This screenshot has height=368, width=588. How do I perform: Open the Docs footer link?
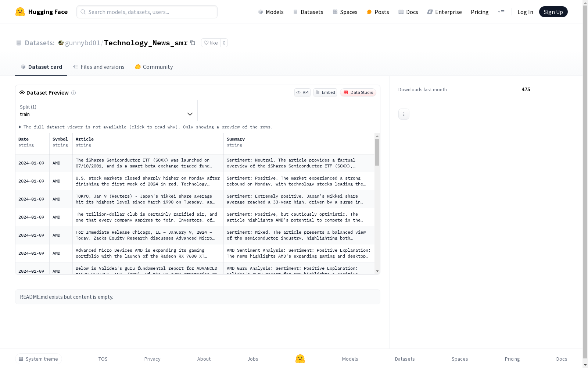pyautogui.click(x=562, y=359)
